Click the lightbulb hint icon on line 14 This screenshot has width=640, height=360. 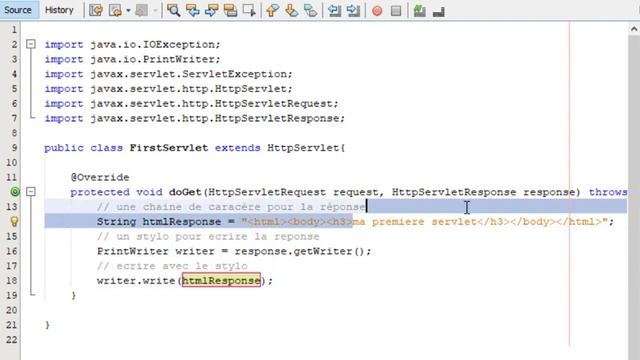click(x=14, y=222)
